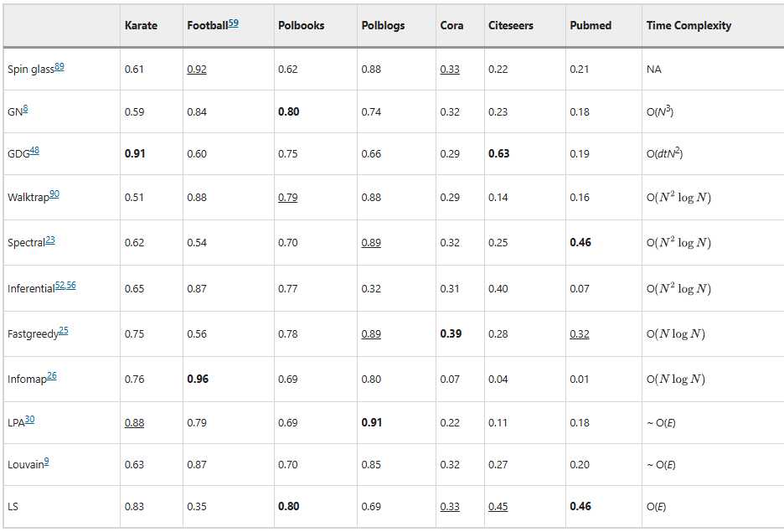This screenshot has height=532, width=784.
Task: Open Walktrap reference 90
Action: tap(54, 194)
